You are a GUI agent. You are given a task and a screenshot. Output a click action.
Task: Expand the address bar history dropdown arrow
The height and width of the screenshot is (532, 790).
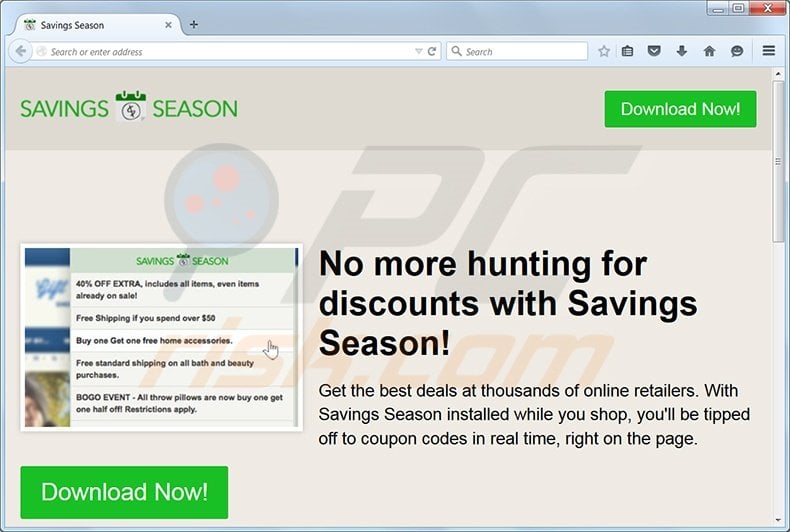tap(418, 51)
